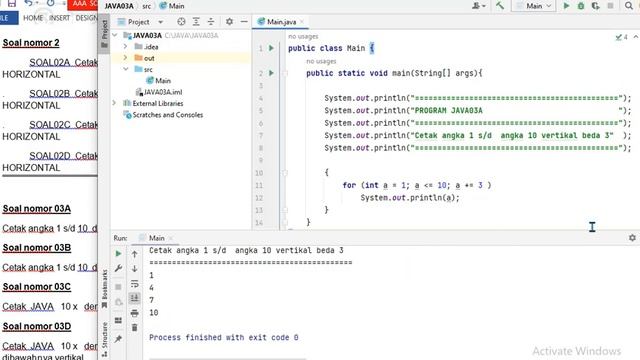
Task: Open the Main run configuration dropdown
Action: (x=533, y=6)
